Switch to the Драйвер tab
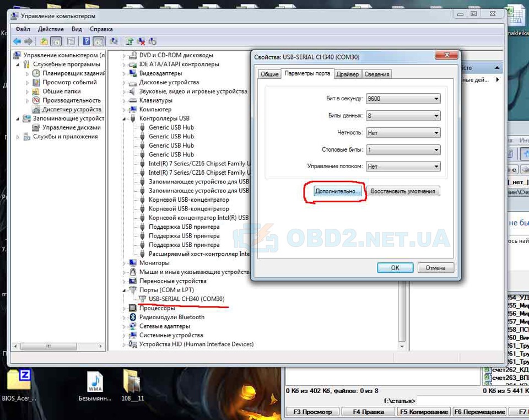This screenshot has width=529, height=420. 348,74
